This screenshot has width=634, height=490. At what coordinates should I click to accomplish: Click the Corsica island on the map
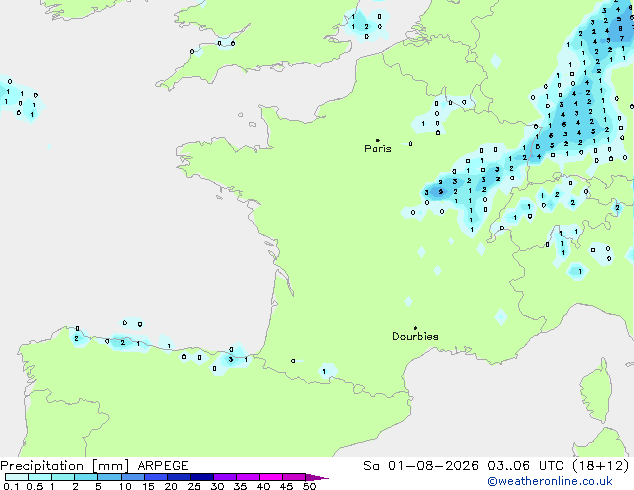(x=596, y=390)
